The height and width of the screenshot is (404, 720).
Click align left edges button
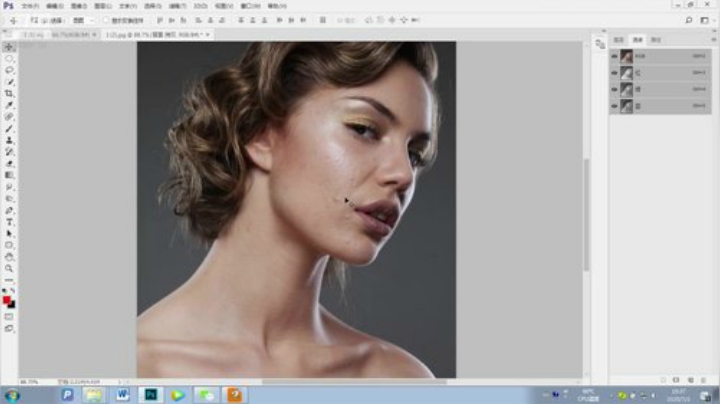point(198,20)
